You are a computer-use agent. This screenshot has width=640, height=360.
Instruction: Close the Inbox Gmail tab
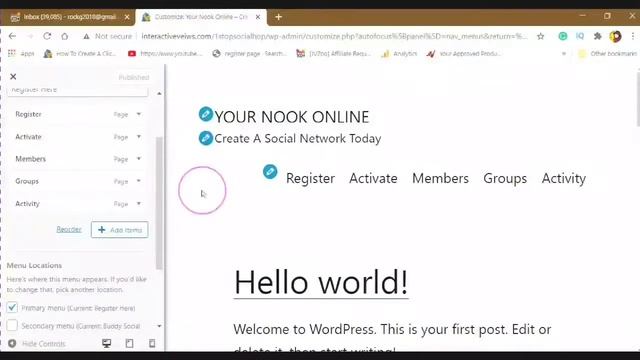[127, 17]
